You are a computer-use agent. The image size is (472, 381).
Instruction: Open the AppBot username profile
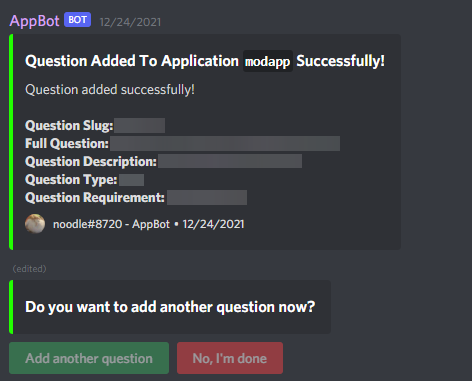[x=34, y=21]
